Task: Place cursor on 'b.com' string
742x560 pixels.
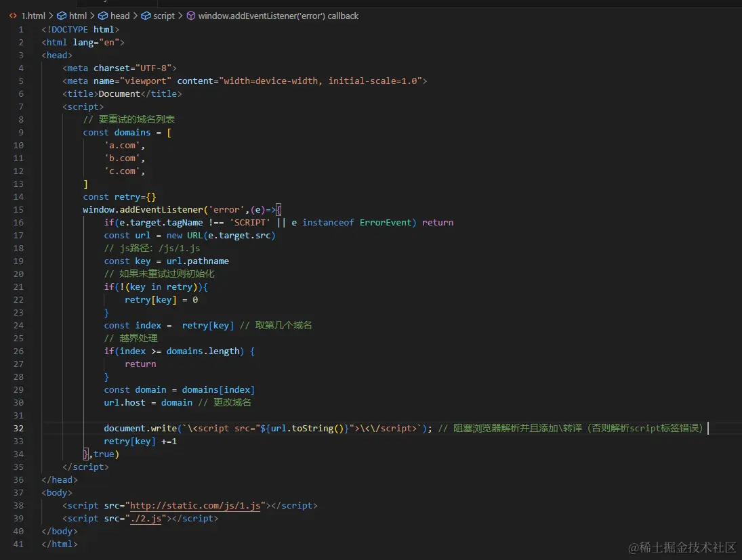Action: (x=122, y=158)
